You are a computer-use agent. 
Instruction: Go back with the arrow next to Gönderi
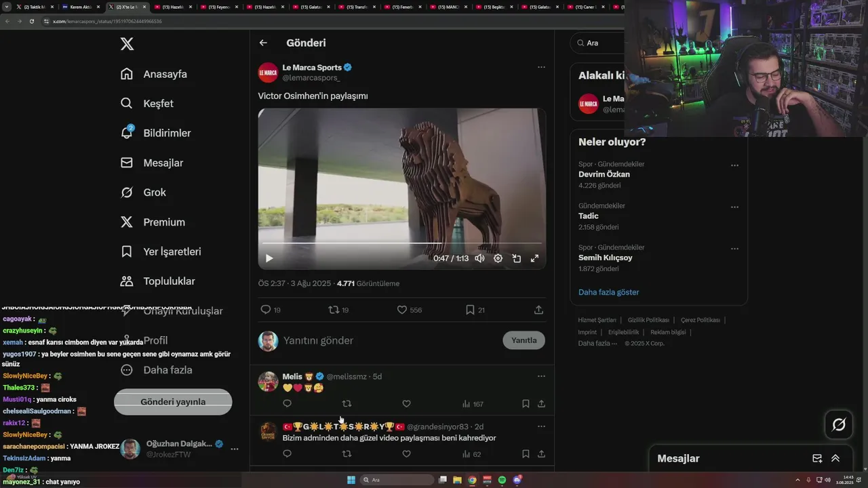coord(263,43)
